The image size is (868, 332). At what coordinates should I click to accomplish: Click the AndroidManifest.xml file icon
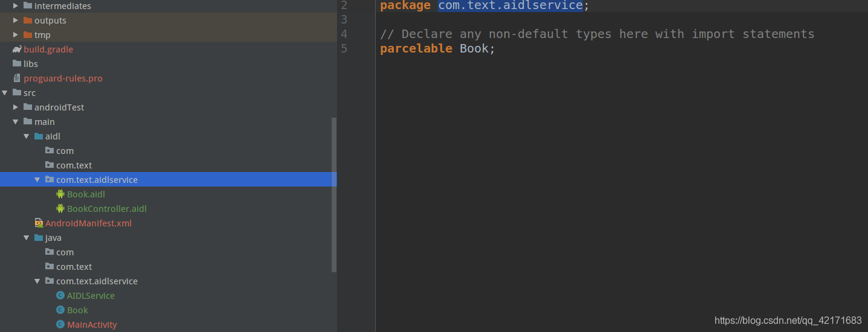pyautogui.click(x=39, y=223)
